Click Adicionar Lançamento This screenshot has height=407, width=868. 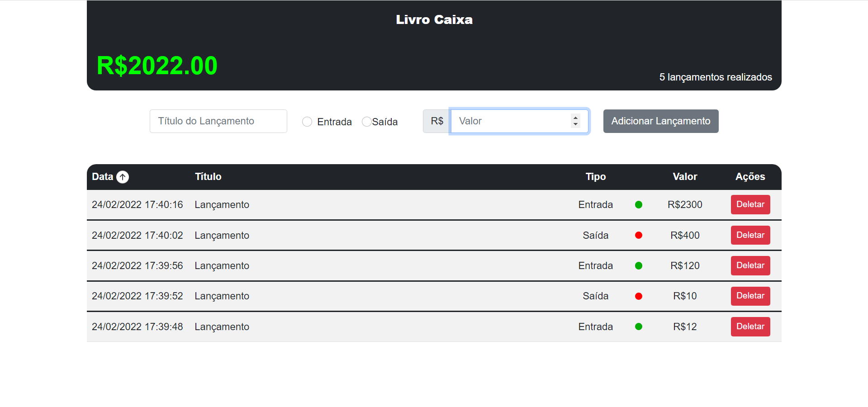pyautogui.click(x=660, y=121)
